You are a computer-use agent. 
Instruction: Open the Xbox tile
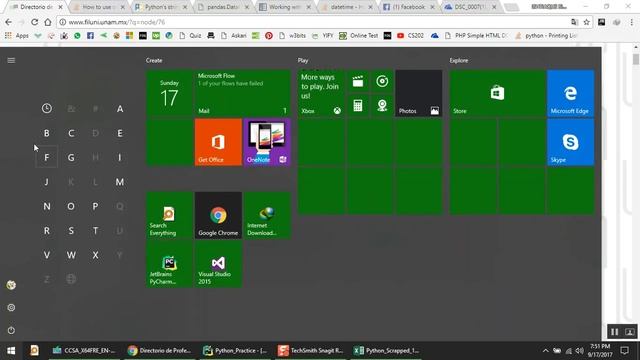(x=321, y=93)
